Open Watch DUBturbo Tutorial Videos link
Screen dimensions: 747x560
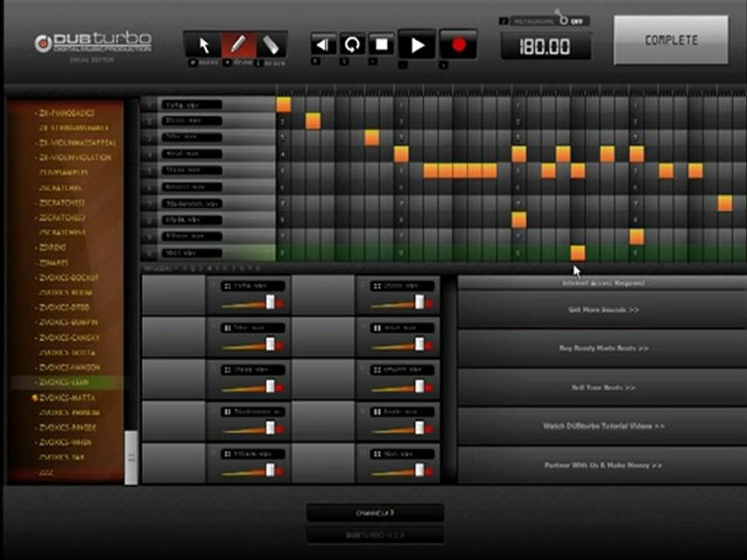point(603,426)
